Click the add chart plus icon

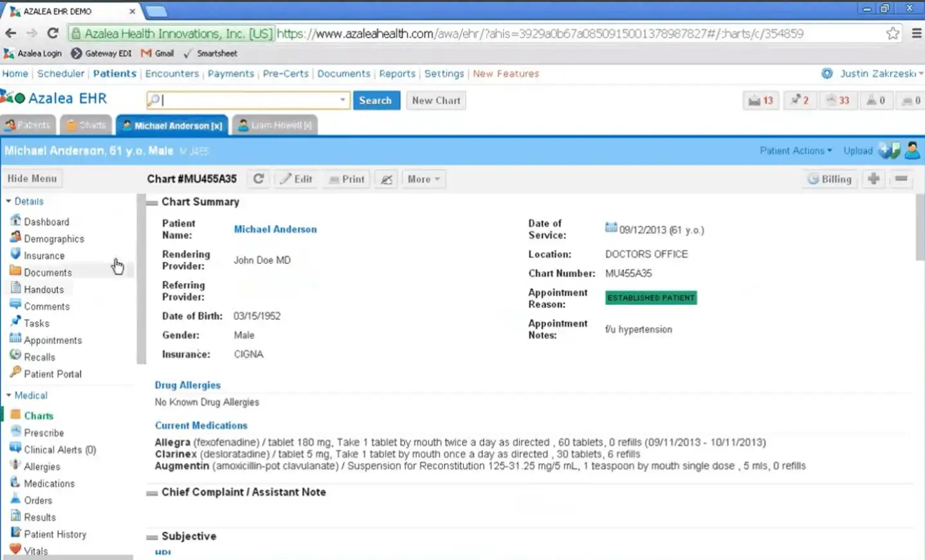873,179
